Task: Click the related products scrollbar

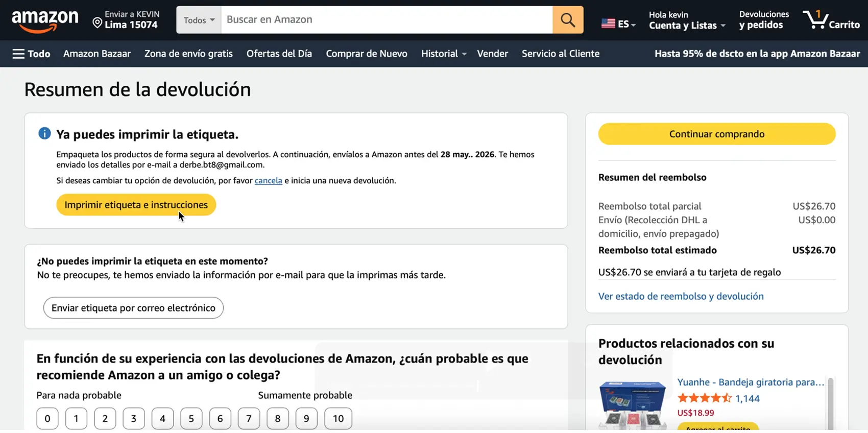Action: point(830,404)
